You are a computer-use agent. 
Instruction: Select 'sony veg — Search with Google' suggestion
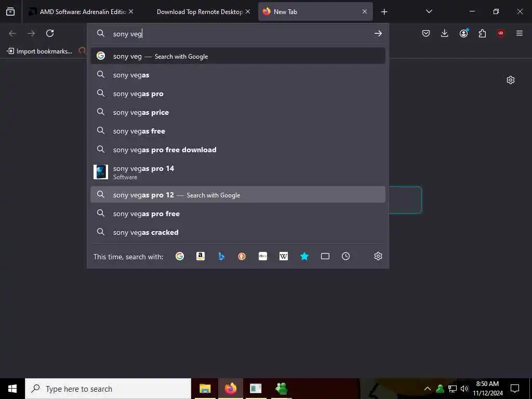pos(238,56)
